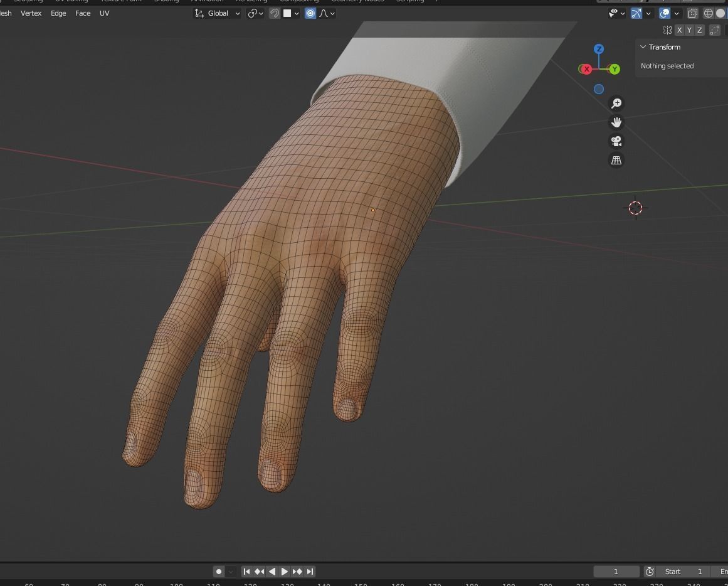Open the Edge menu

(x=58, y=13)
